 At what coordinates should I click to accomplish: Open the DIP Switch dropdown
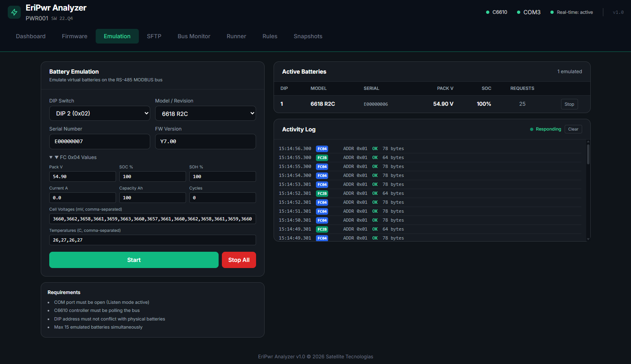[100, 113]
